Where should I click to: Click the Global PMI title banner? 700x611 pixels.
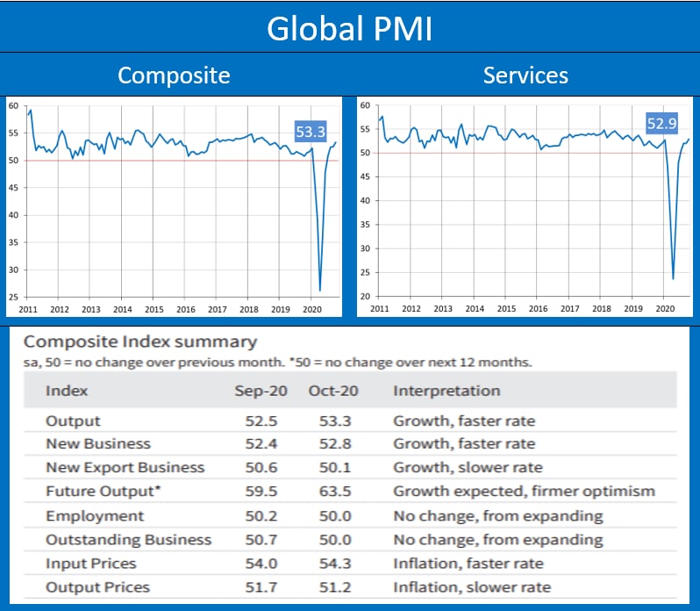[349, 27]
